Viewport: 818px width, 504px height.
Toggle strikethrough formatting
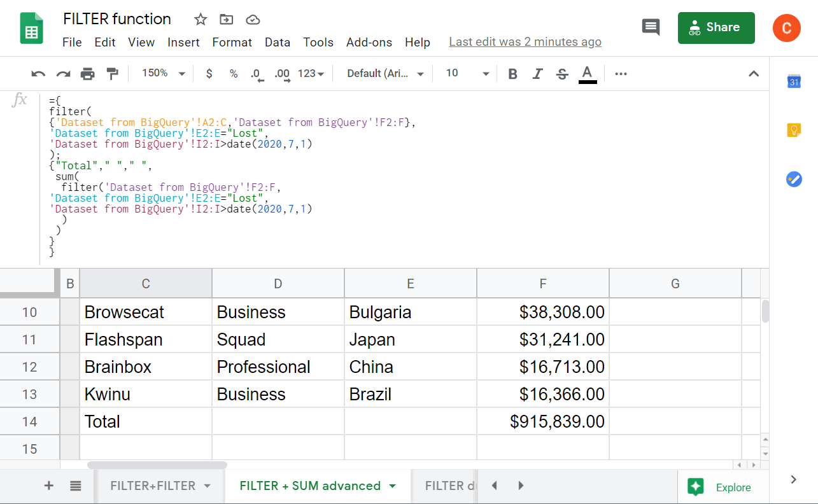click(x=561, y=73)
